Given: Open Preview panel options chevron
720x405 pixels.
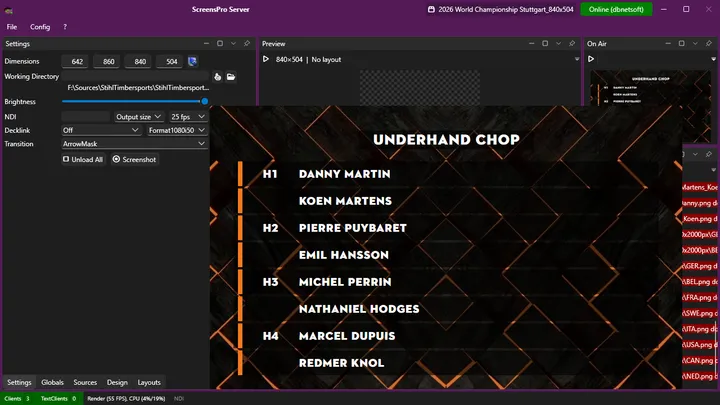Looking at the screenshot, I should (558, 44).
